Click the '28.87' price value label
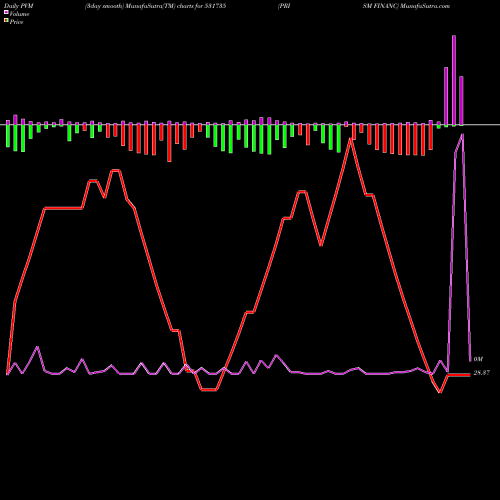 click(482, 373)
